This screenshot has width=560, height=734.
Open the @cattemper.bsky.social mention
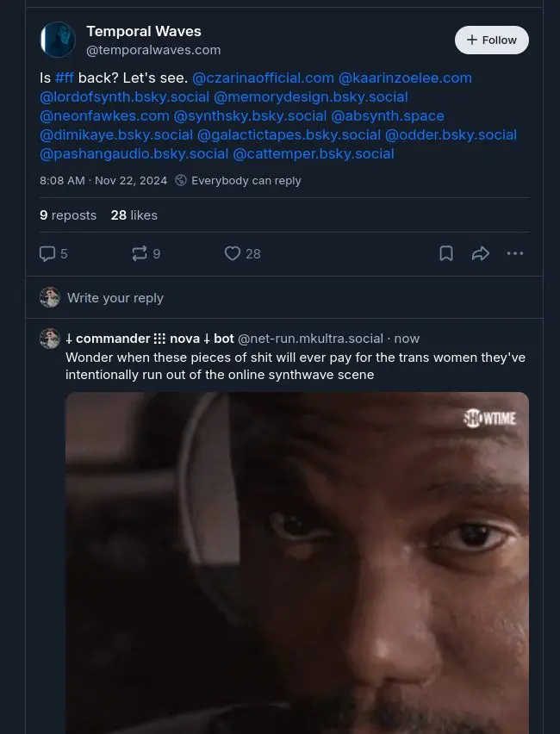coord(314,153)
